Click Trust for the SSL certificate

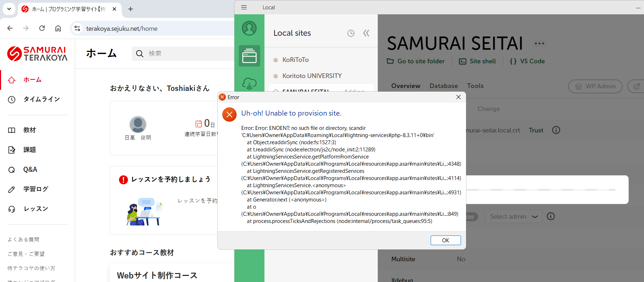(x=536, y=130)
